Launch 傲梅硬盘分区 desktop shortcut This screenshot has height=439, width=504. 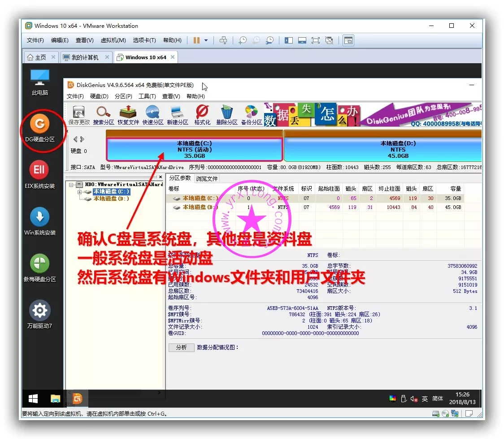pyautogui.click(x=40, y=268)
